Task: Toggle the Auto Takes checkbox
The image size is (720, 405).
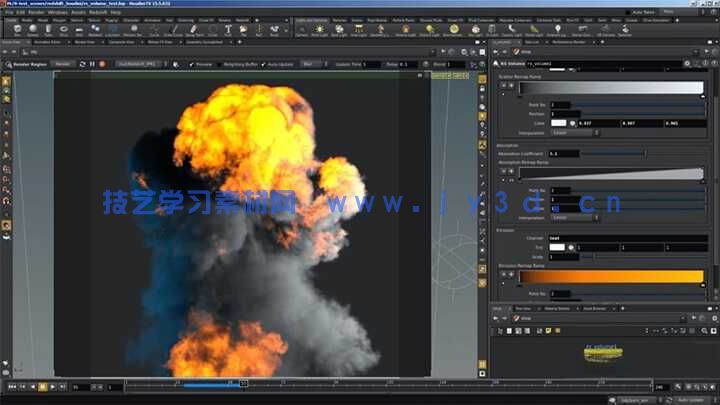Action: pos(628,12)
